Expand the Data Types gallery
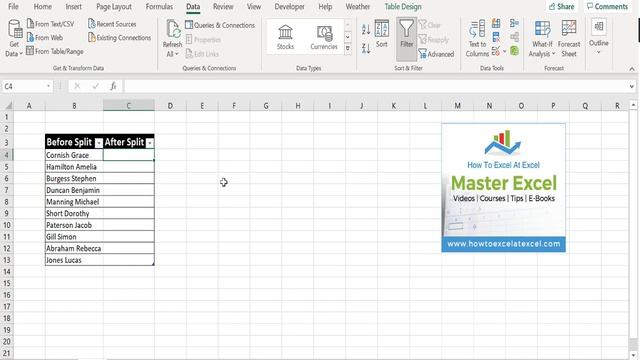640x360 pixels. click(x=348, y=49)
